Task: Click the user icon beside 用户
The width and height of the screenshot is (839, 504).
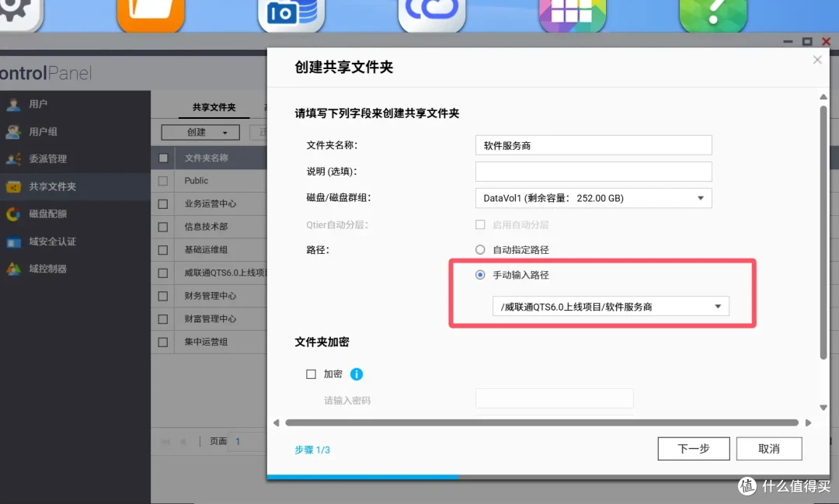Action: point(13,104)
